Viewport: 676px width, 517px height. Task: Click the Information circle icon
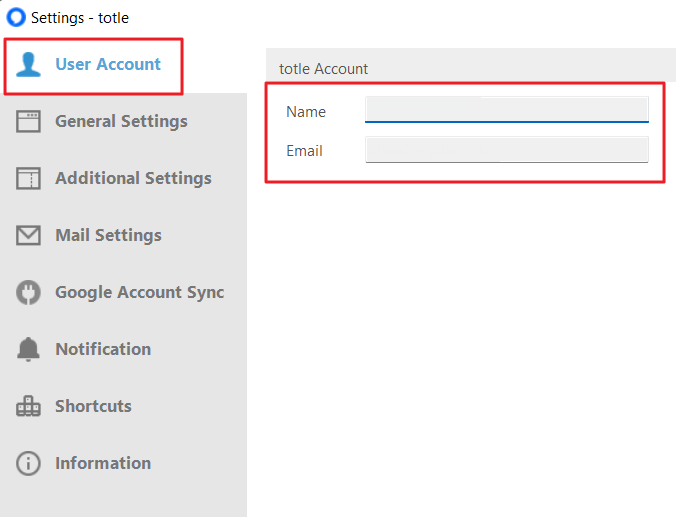pos(28,463)
